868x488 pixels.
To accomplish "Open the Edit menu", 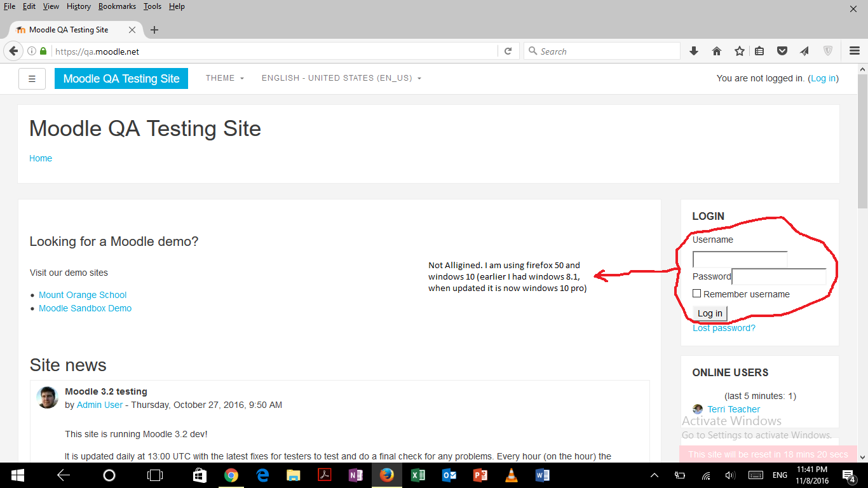I will (29, 6).
